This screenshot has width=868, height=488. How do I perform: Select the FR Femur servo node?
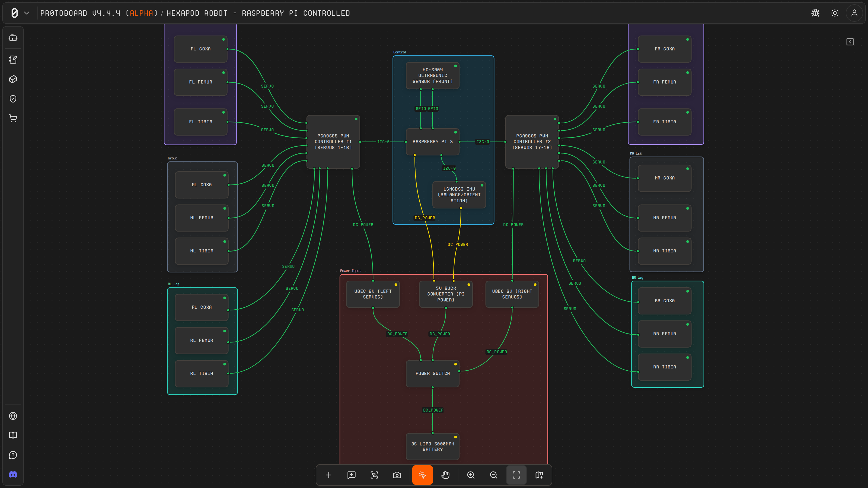click(665, 82)
